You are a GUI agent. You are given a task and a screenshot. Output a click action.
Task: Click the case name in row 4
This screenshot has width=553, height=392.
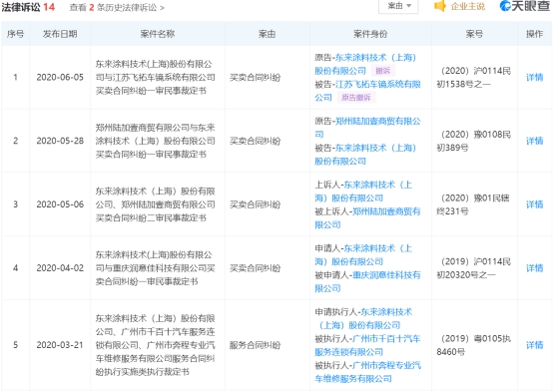(155, 268)
